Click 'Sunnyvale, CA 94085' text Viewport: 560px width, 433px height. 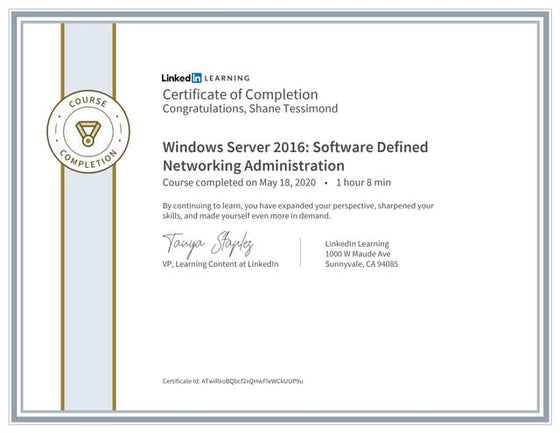point(361,264)
